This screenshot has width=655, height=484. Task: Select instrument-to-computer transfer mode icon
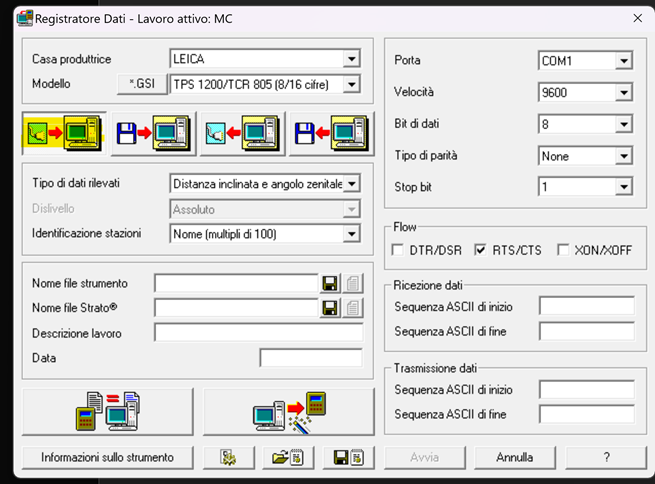(64, 132)
